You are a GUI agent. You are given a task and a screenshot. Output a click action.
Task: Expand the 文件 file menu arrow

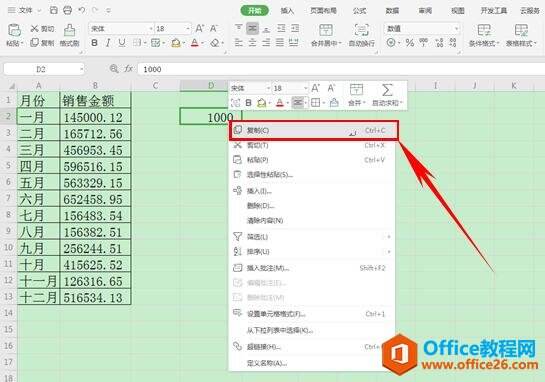[x=39, y=11]
